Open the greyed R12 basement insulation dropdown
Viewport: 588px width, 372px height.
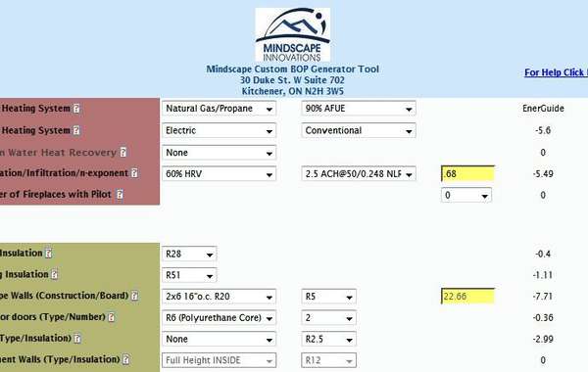coord(328,360)
